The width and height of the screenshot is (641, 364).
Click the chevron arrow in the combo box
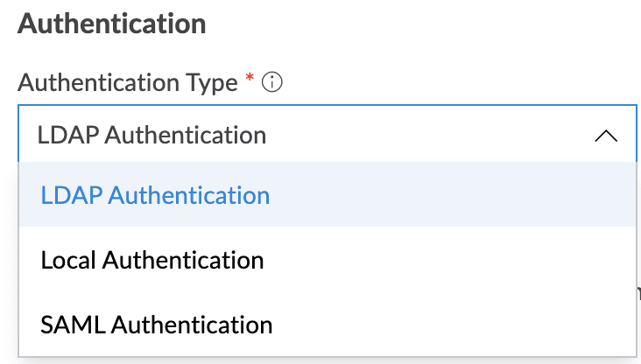coord(606,136)
